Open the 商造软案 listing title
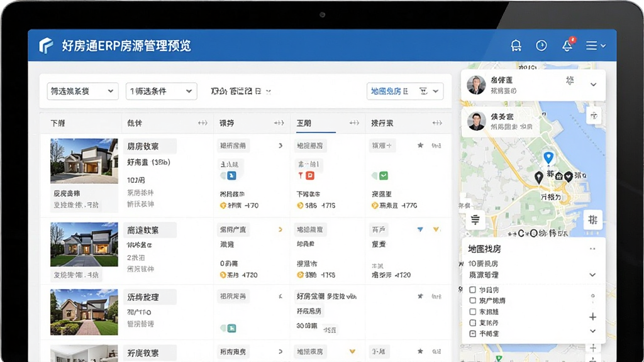 point(143,230)
